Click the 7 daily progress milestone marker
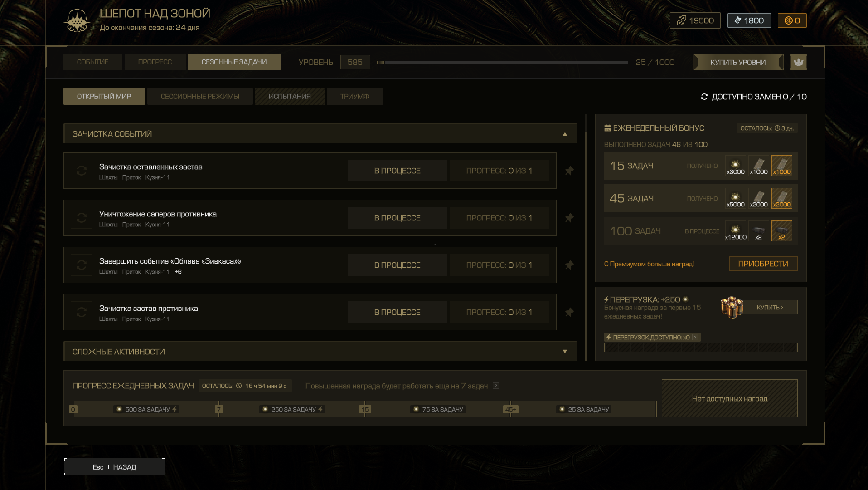868x490 pixels. tap(219, 409)
